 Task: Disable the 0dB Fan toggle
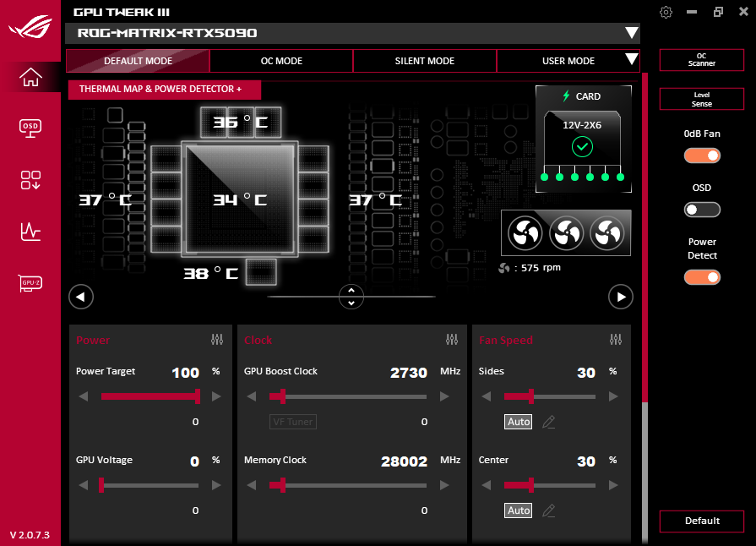[702, 156]
